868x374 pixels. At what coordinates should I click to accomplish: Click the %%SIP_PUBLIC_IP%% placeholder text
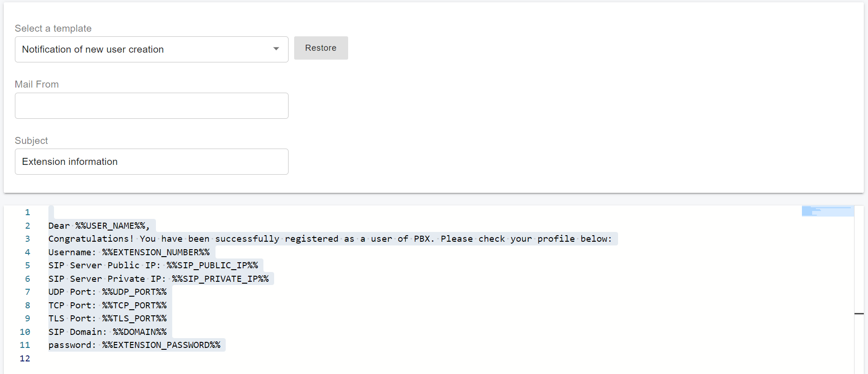pos(212,265)
